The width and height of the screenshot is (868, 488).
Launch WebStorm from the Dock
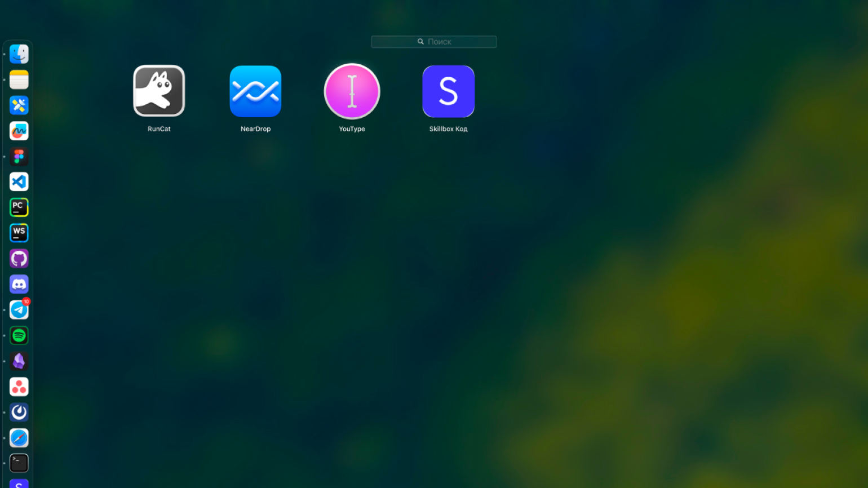point(19,233)
